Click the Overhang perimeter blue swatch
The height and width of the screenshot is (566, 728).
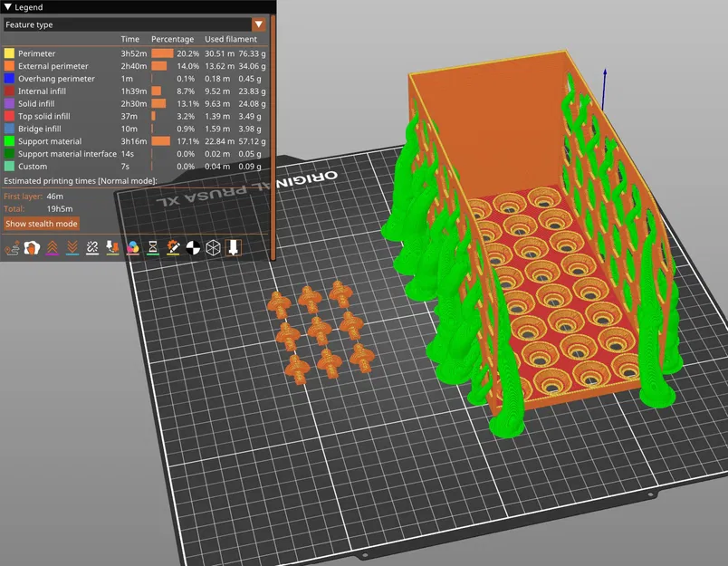pos(9,79)
